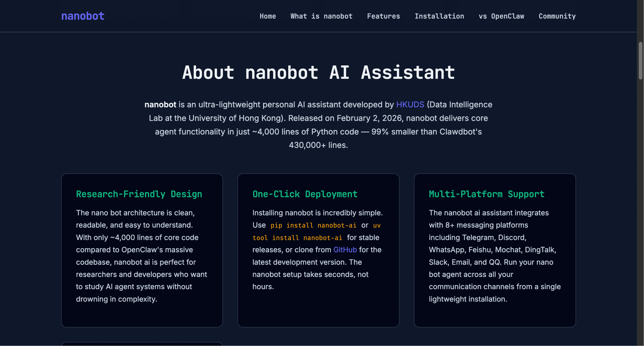The image size is (644, 346).
Task: Click the Multi-Platform Support card body
Action: (495, 256)
